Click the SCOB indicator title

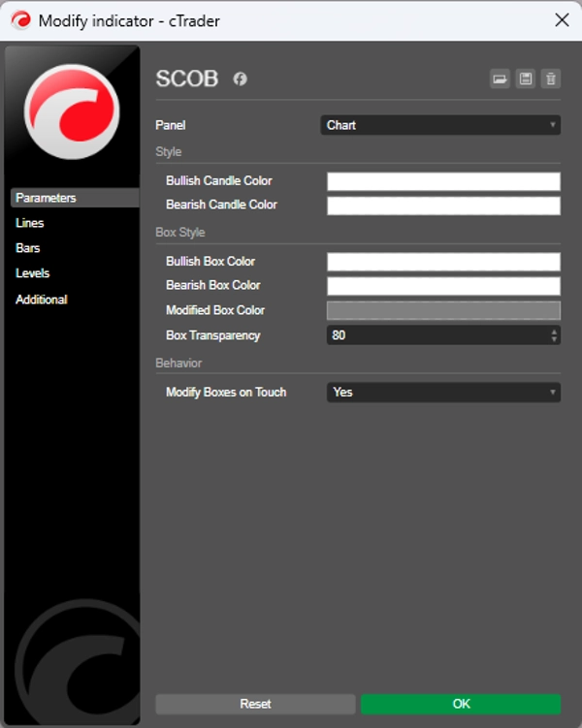(x=187, y=79)
